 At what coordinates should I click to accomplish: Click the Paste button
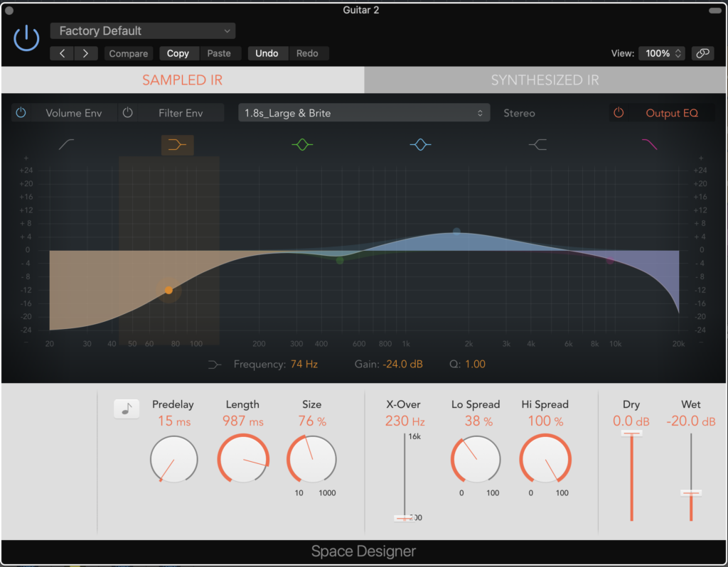coord(219,53)
